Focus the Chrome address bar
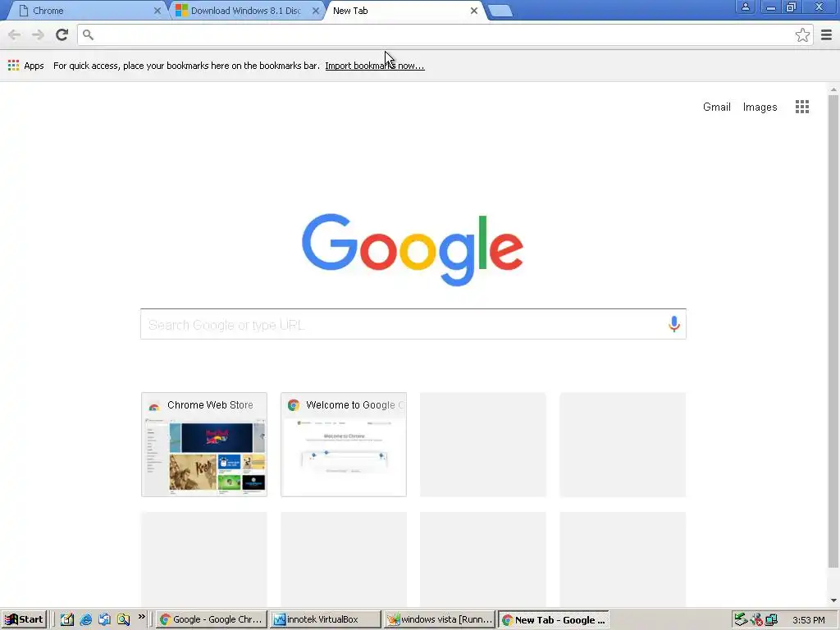The width and height of the screenshot is (840, 630). pyautogui.click(x=445, y=34)
